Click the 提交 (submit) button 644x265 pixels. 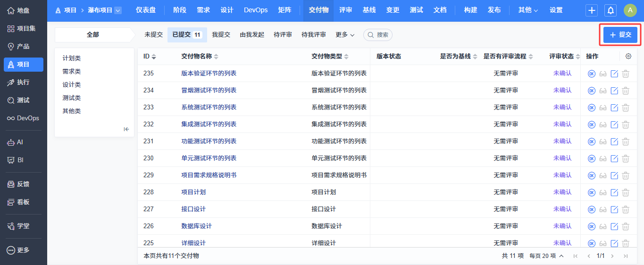pos(620,35)
